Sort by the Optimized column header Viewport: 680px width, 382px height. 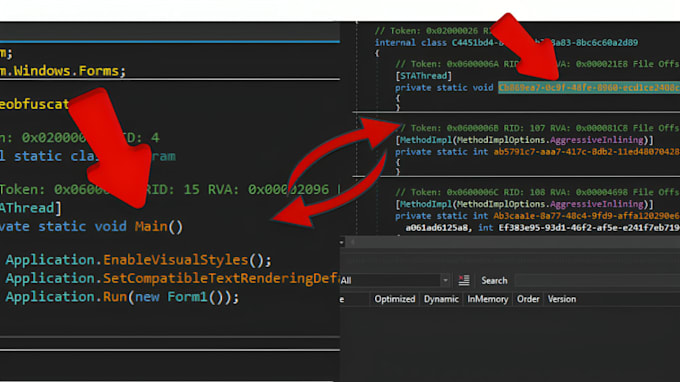395,299
